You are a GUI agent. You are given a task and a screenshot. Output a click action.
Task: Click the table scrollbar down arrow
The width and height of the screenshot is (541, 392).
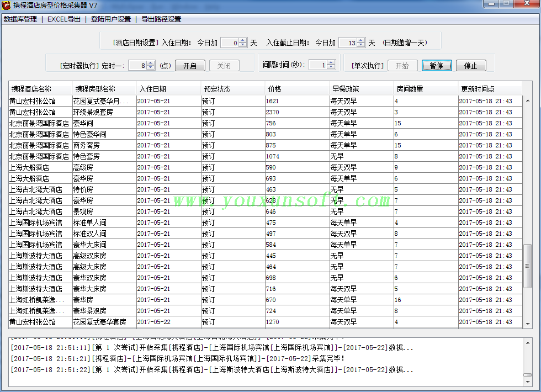[528, 324]
